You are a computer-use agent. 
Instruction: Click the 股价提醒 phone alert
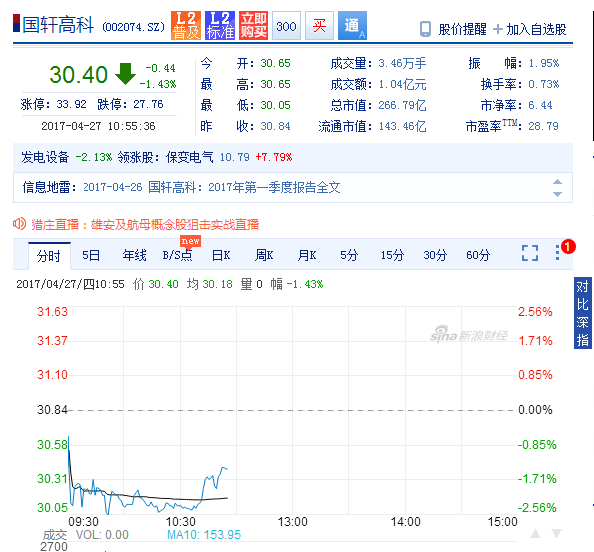pyautogui.click(x=453, y=29)
